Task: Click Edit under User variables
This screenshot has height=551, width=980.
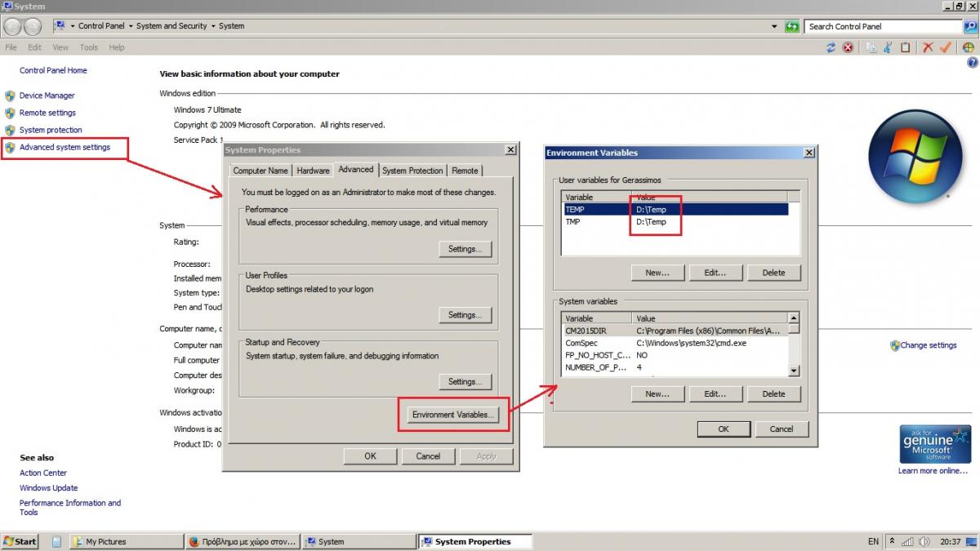Action: [715, 273]
